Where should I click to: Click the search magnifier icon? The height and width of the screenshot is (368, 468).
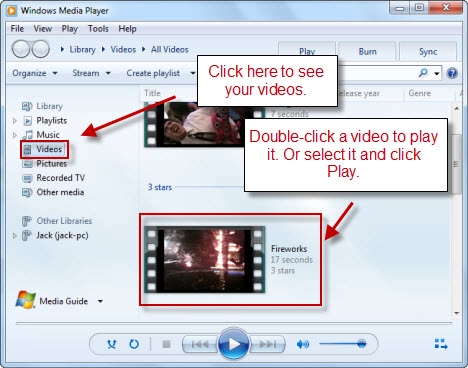coord(423,73)
